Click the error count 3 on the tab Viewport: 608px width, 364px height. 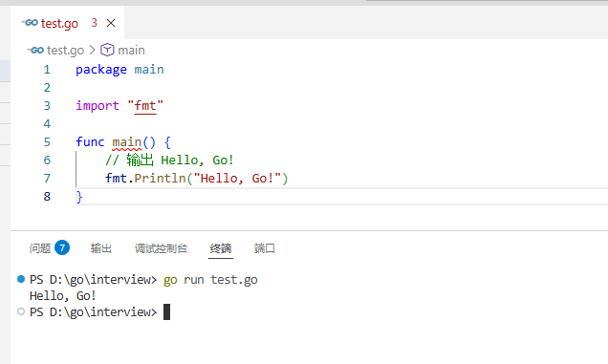coord(95,23)
